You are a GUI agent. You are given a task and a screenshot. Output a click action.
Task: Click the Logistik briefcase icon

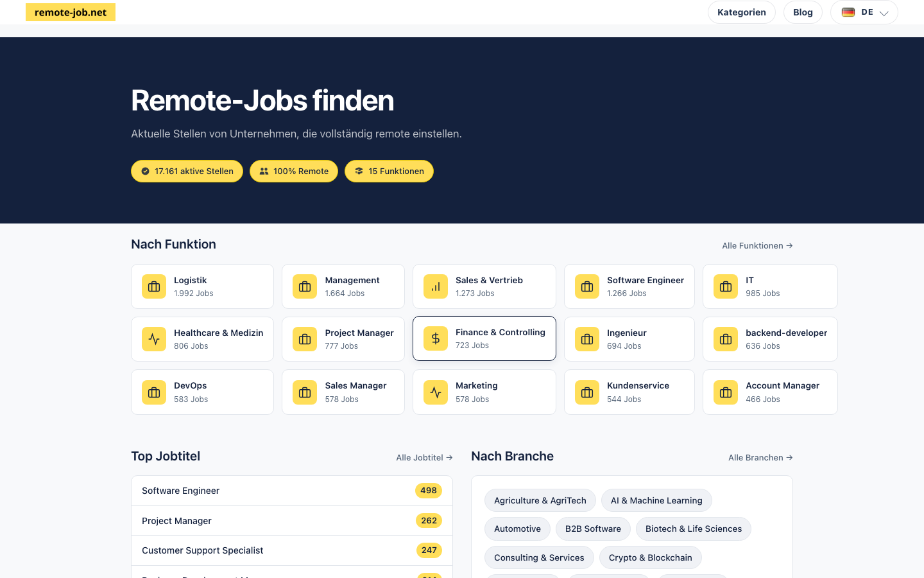(154, 286)
